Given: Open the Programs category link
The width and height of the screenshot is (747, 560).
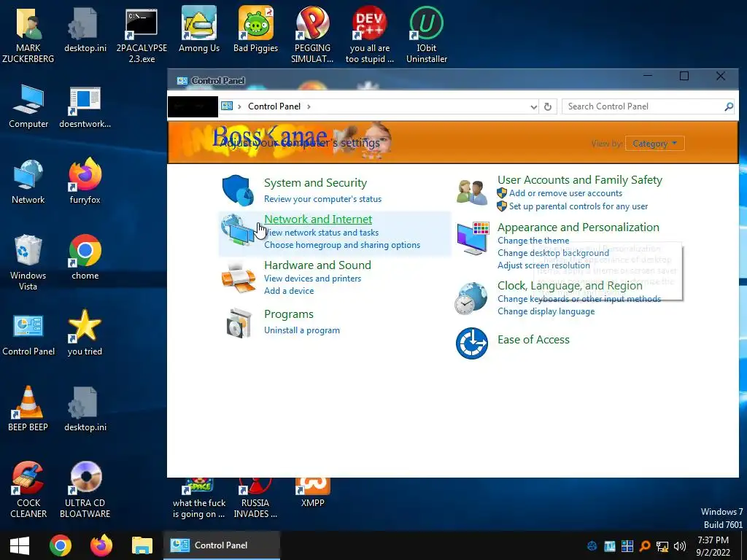Looking at the screenshot, I should 289,314.
